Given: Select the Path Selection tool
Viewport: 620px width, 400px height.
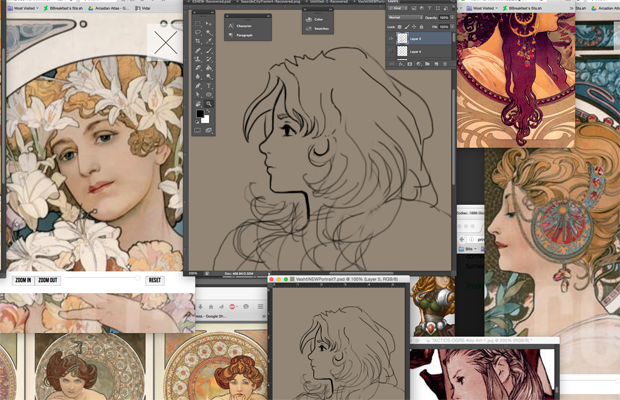Looking at the screenshot, I should click(198, 94).
